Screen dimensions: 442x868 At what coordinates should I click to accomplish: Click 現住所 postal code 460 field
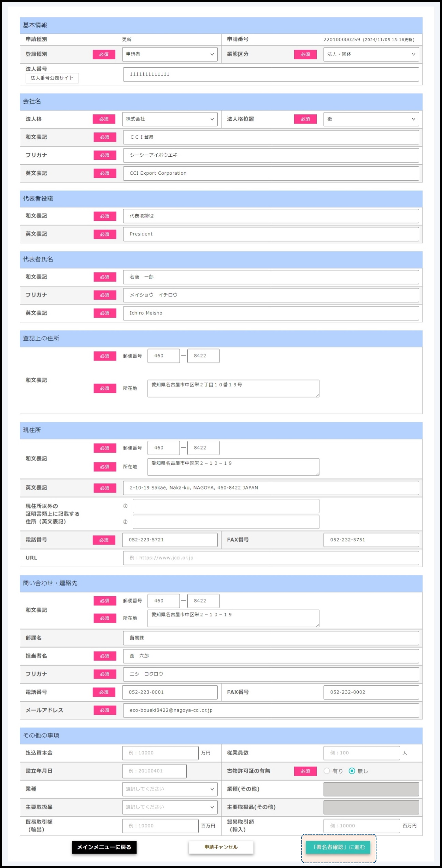[x=163, y=448]
